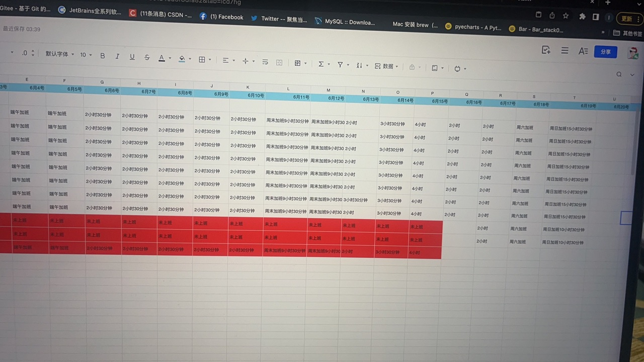Open the cell fill color picker
644x362 pixels.
[182, 59]
